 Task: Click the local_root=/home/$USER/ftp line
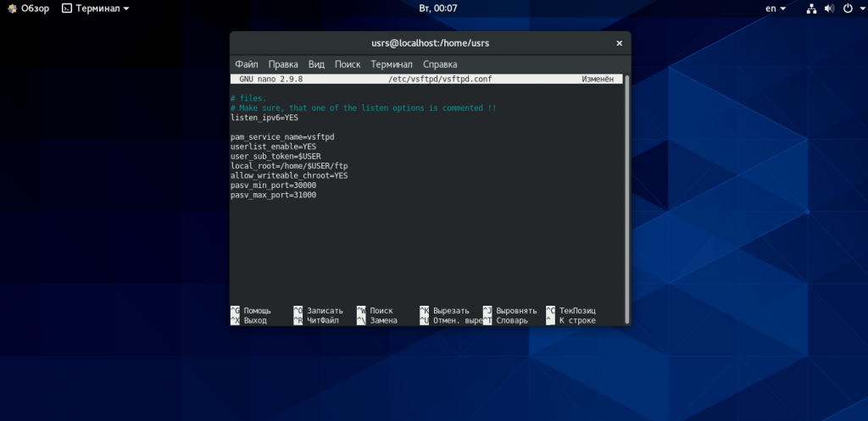289,166
